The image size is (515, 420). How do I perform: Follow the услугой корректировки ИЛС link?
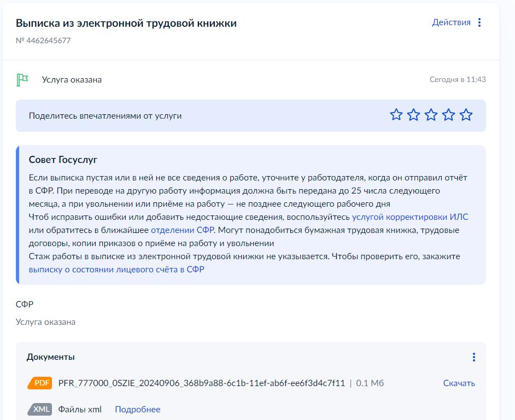pos(410,217)
